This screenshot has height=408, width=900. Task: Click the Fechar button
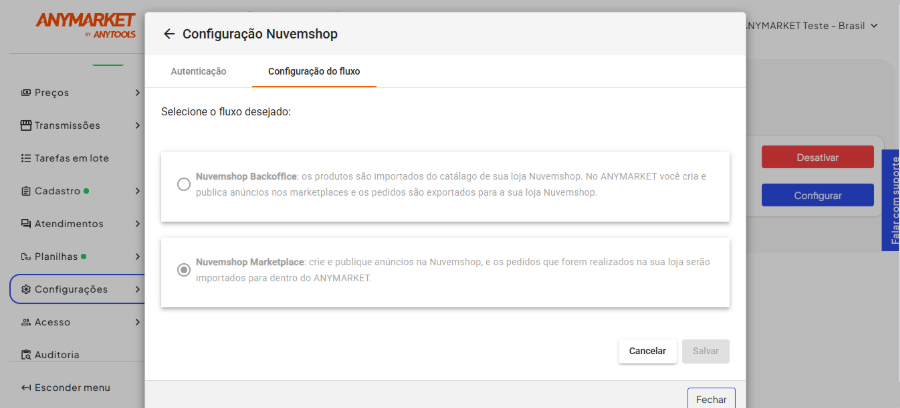711,399
